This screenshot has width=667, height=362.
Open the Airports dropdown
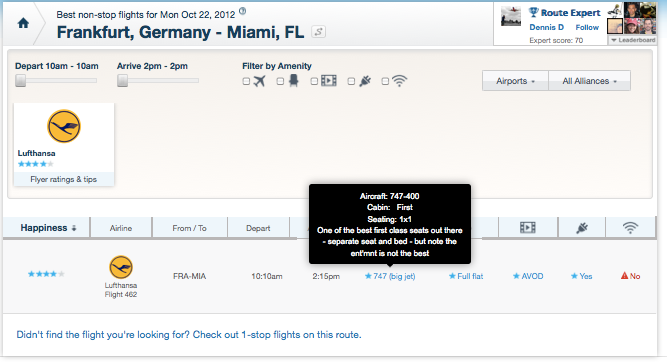pos(515,81)
